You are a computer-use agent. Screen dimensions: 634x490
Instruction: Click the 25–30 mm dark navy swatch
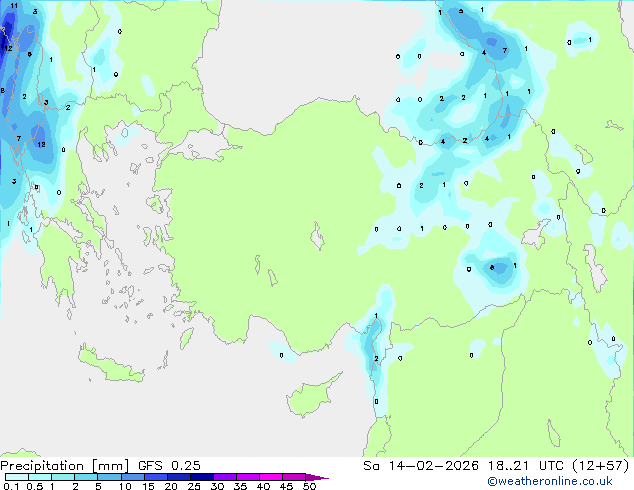click(201, 477)
